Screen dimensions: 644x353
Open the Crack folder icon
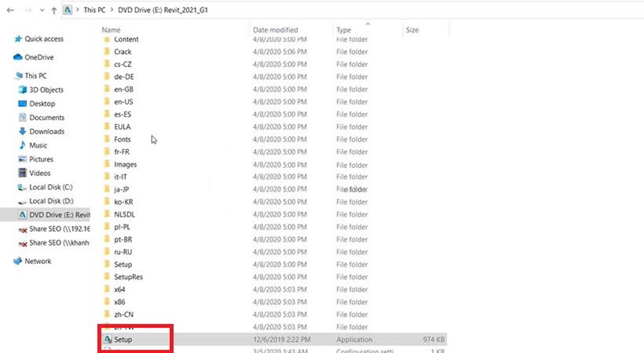106,51
